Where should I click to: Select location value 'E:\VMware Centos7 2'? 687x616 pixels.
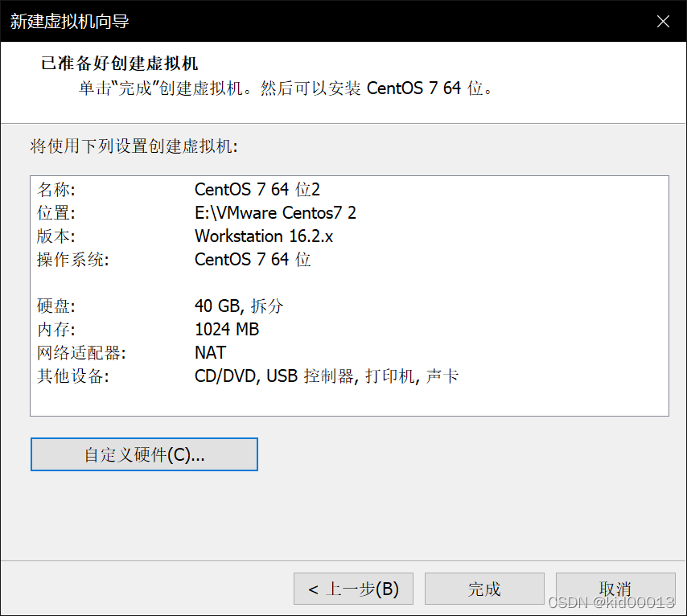[x=275, y=213]
